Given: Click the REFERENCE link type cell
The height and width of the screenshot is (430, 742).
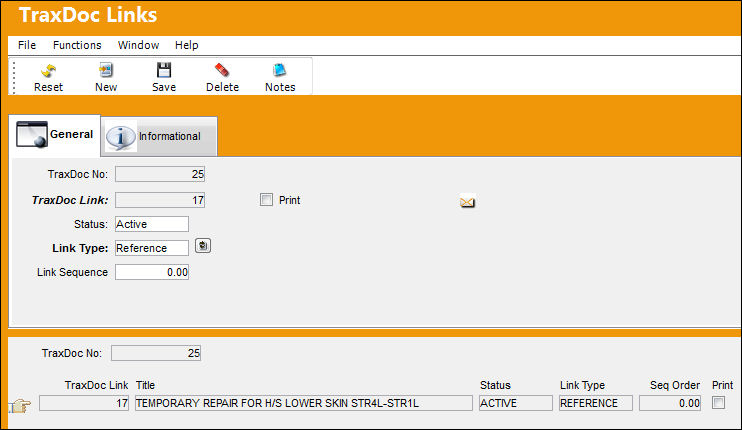Looking at the screenshot, I should pyautogui.click(x=596, y=403).
